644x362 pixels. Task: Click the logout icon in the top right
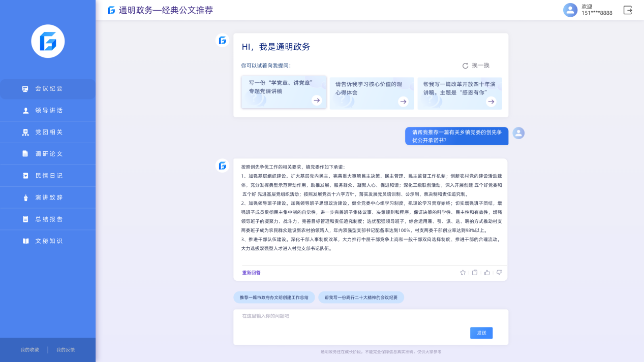point(628,10)
